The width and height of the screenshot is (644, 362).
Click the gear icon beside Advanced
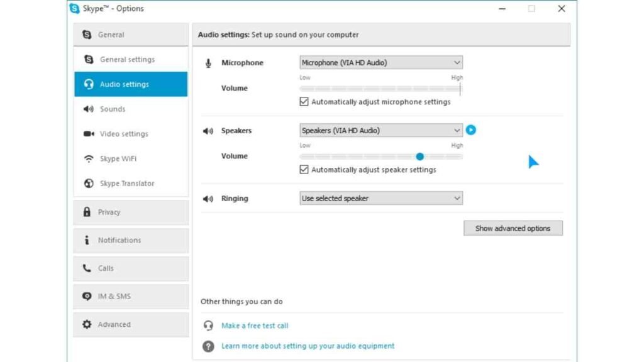pyautogui.click(x=87, y=324)
